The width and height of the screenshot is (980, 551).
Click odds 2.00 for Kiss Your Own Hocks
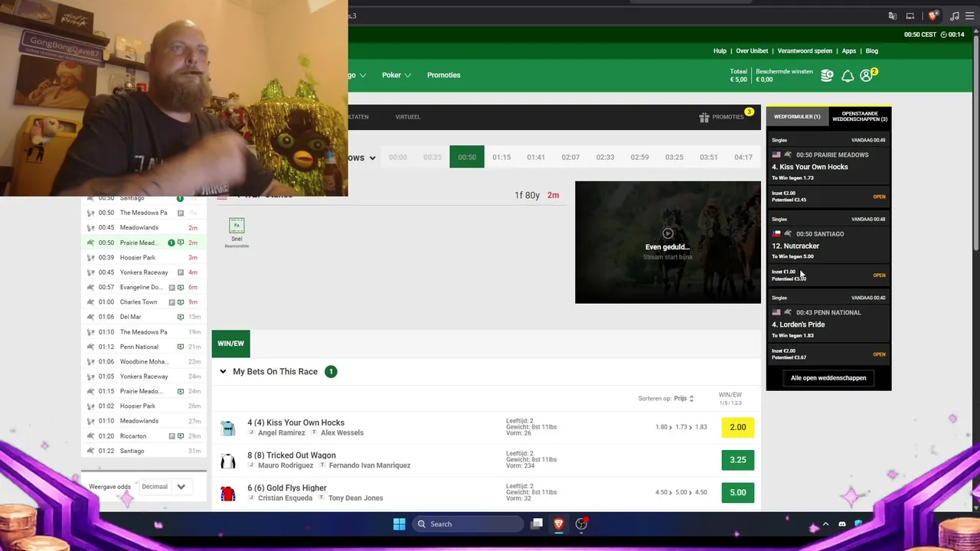coord(738,427)
